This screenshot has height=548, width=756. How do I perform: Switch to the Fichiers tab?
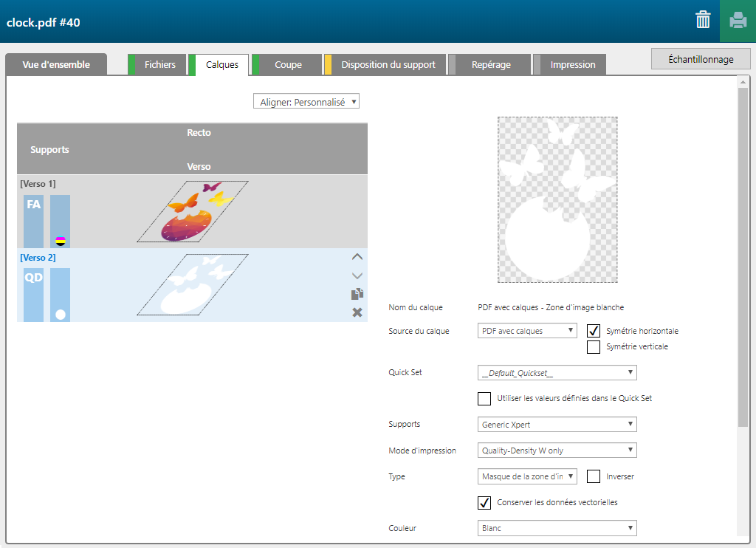click(157, 65)
